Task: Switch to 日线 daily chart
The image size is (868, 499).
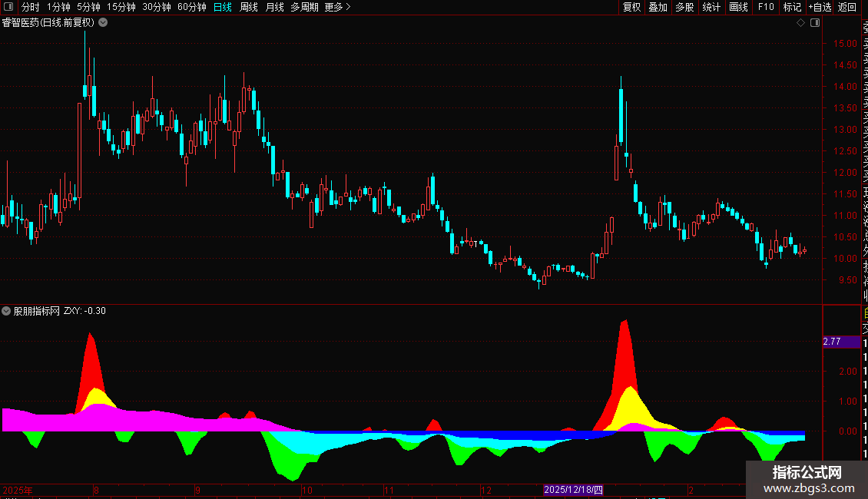Action: [223, 7]
